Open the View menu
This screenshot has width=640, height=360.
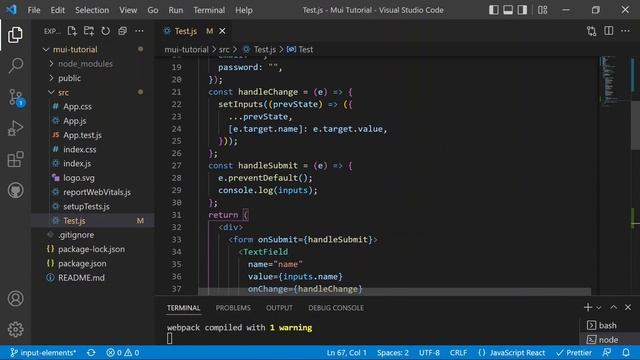[x=128, y=10]
